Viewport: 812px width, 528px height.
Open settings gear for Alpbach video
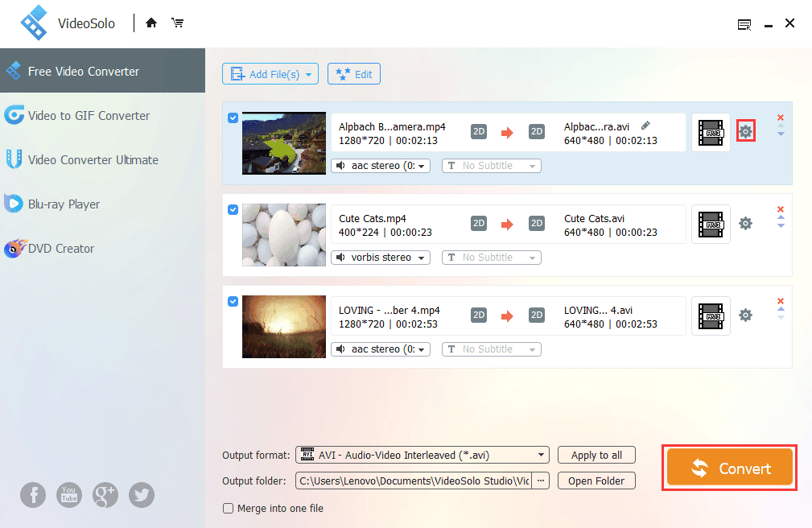[x=745, y=131]
